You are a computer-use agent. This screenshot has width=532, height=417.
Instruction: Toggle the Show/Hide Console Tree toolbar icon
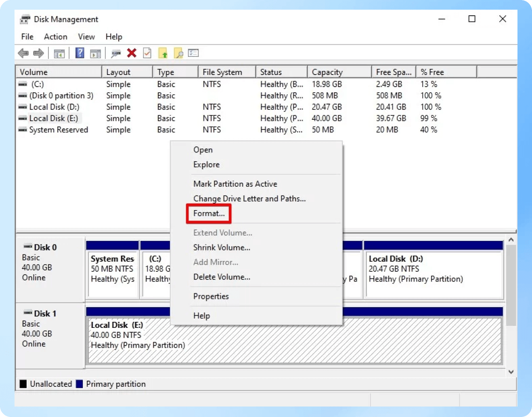point(59,53)
